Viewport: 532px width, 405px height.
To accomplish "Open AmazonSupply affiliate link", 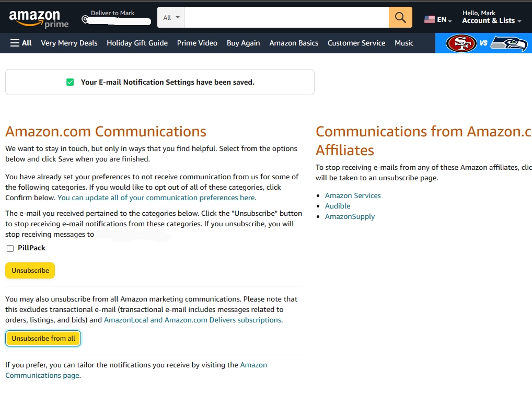I will pyautogui.click(x=350, y=217).
